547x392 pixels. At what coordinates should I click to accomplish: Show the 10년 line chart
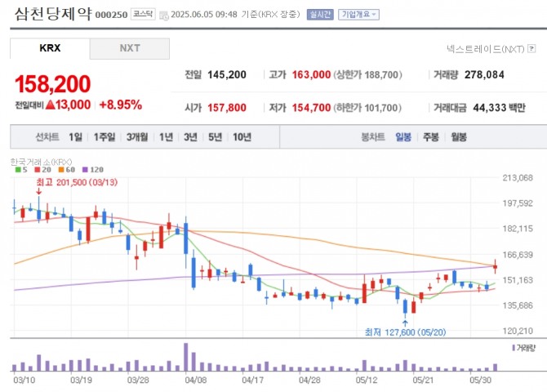242,137
